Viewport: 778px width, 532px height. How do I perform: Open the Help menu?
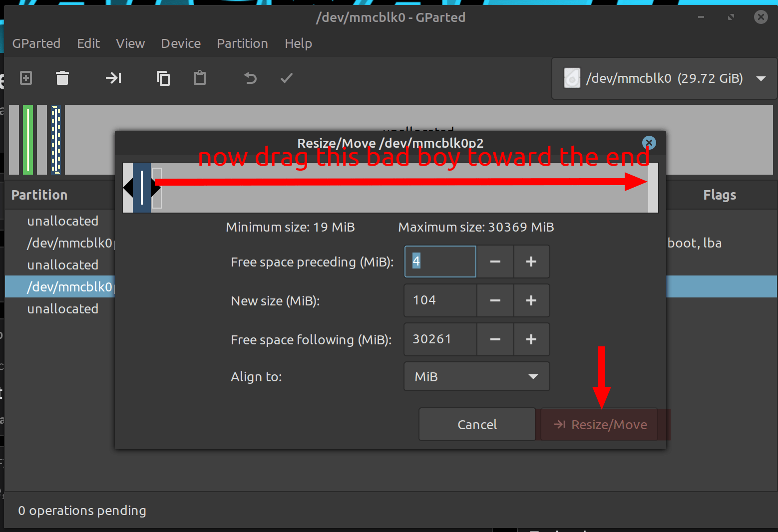click(298, 44)
